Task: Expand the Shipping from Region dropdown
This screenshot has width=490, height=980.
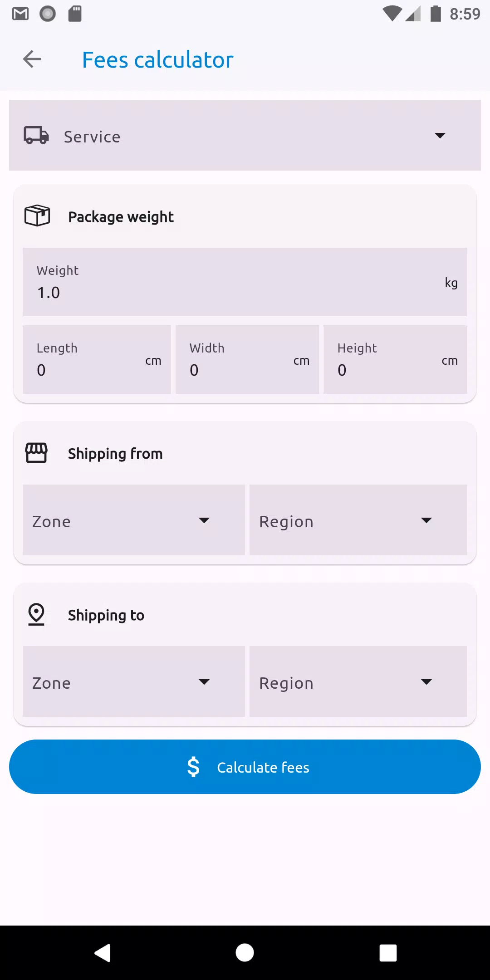Action: [358, 520]
